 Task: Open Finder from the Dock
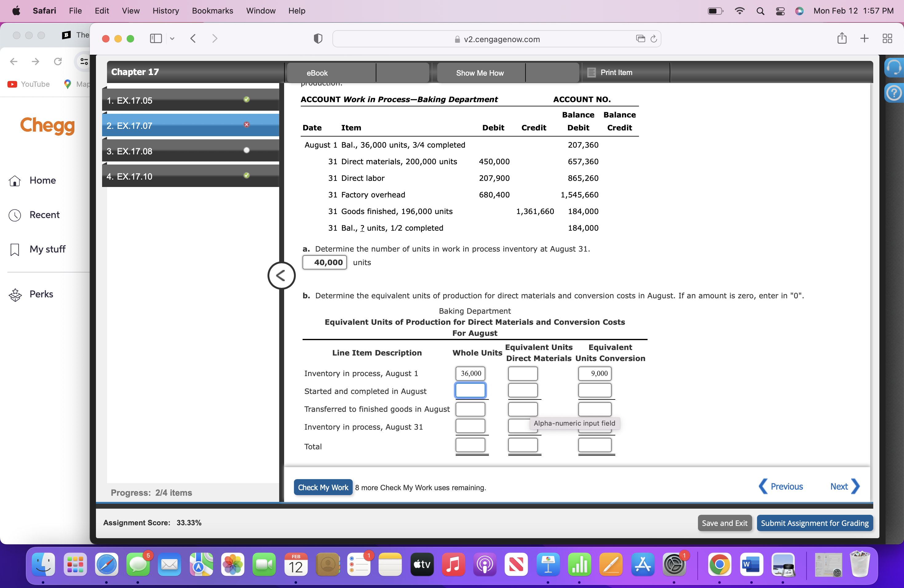(x=44, y=564)
